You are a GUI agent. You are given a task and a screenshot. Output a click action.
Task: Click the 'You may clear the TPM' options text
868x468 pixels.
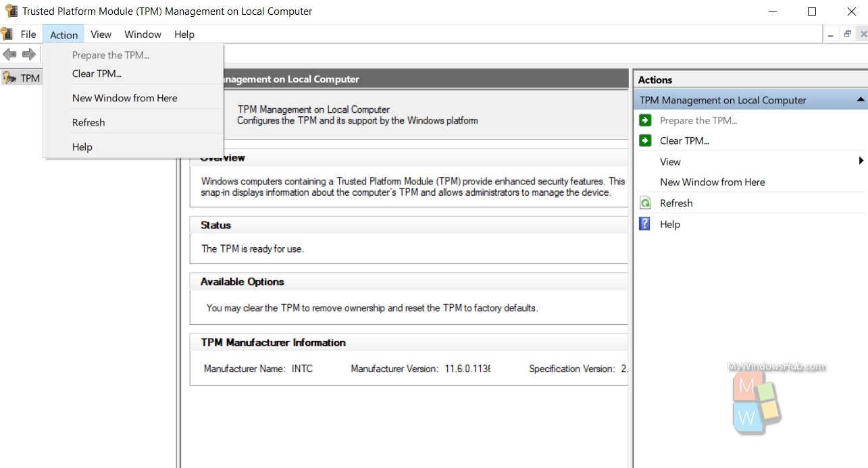[x=372, y=308]
